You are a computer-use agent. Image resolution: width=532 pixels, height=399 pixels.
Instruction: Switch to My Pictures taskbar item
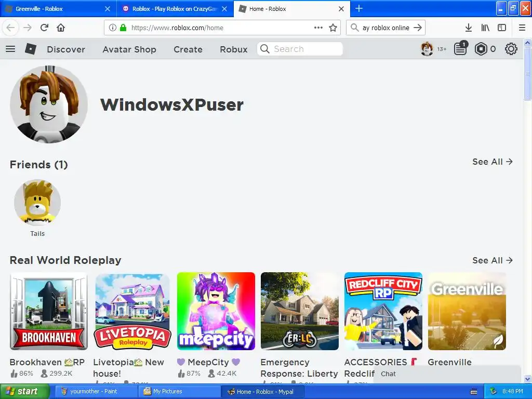click(179, 392)
